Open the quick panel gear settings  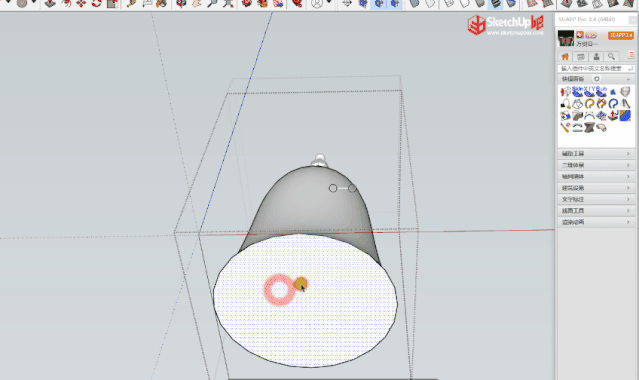(x=597, y=79)
